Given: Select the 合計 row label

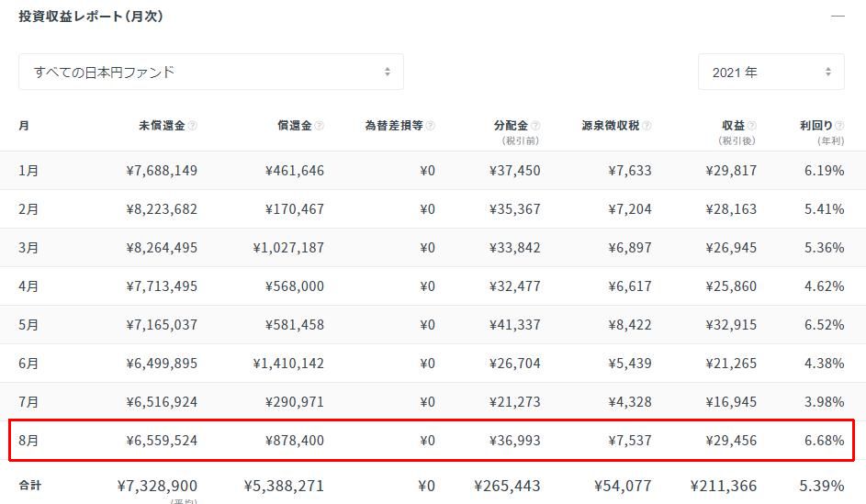Looking at the screenshot, I should [x=29, y=486].
